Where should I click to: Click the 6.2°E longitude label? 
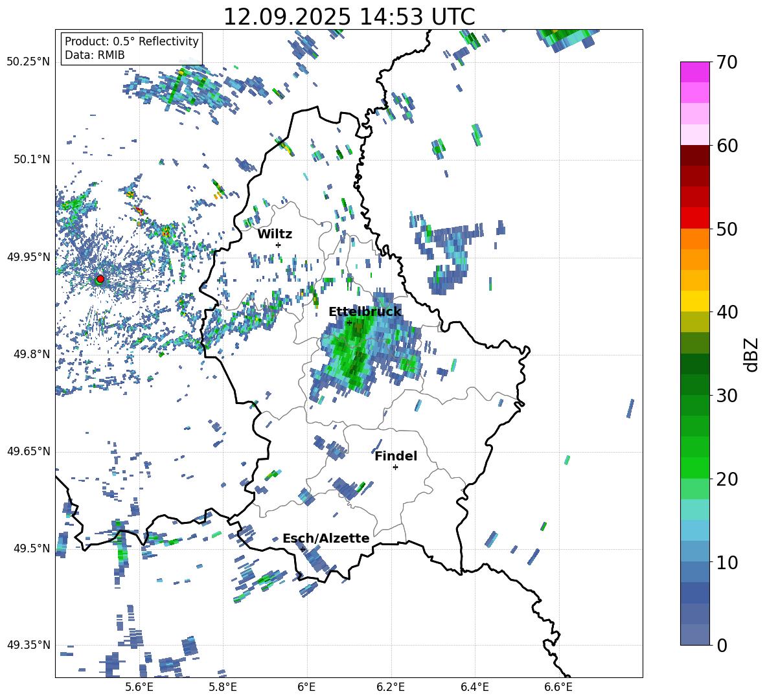(391, 687)
